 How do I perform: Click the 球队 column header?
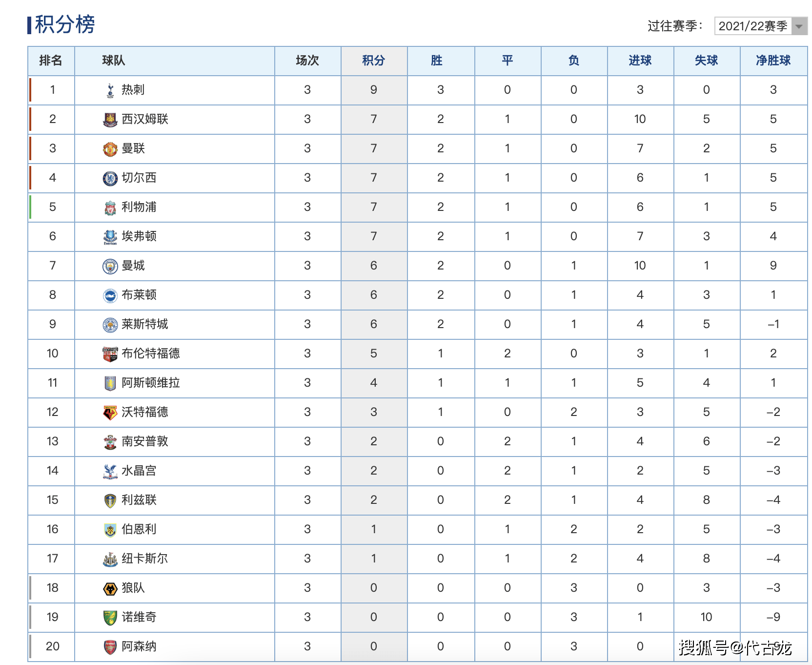point(174,61)
